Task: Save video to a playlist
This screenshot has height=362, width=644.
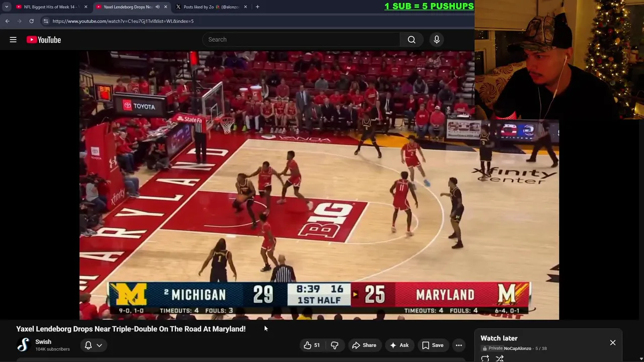Action: point(433,345)
